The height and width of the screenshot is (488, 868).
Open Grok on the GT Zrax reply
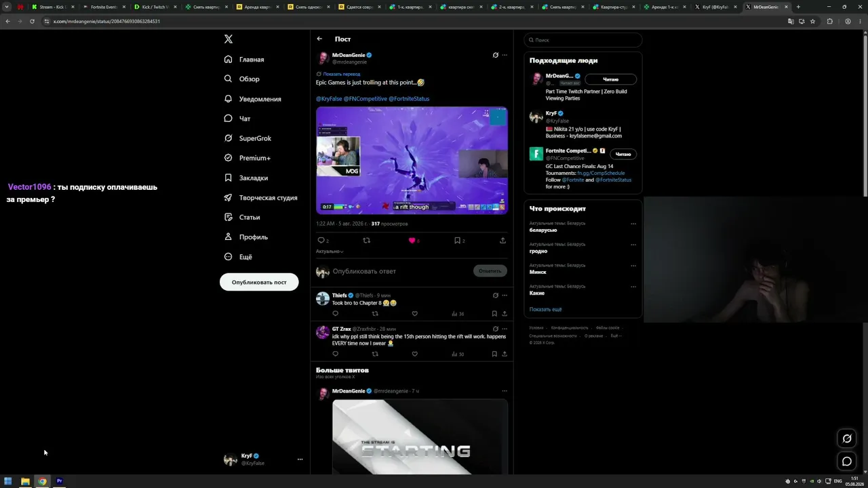495,329
